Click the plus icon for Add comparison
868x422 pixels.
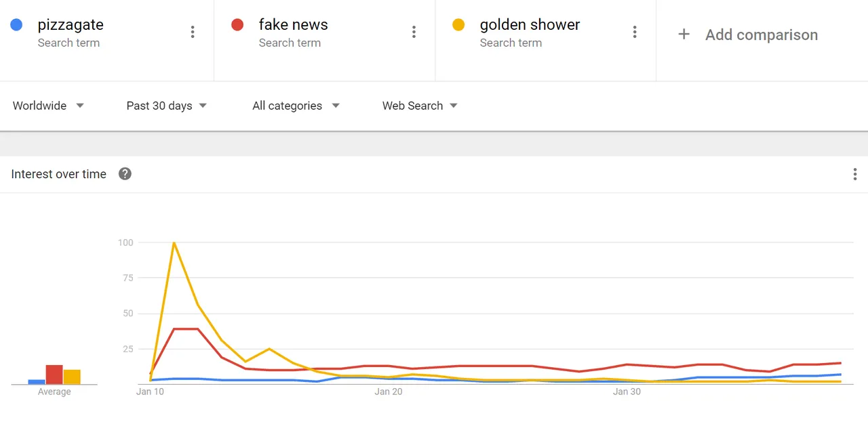click(x=684, y=35)
